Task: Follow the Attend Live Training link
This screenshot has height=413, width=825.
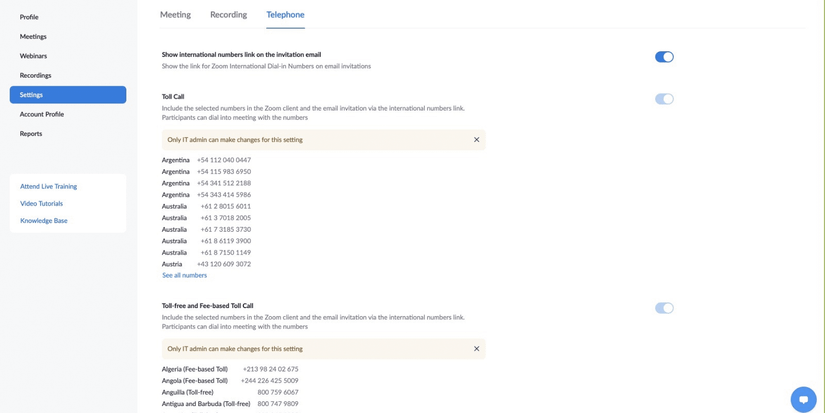Action: tap(48, 186)
